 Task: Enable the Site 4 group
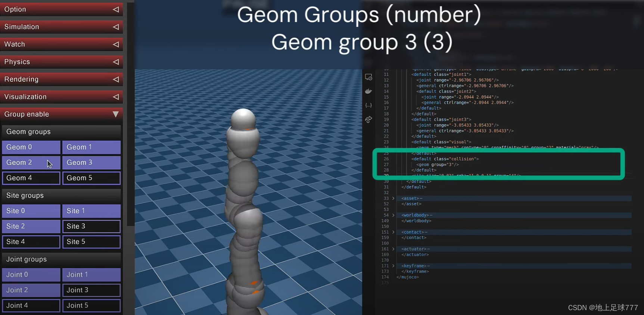tap(31, 242)
